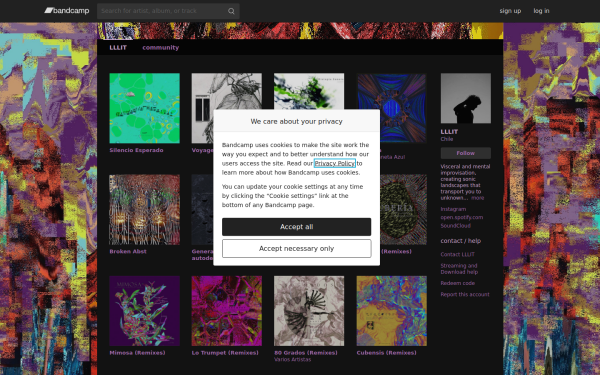Click the 80 Grados (Remixes) title link

(306, 353)
